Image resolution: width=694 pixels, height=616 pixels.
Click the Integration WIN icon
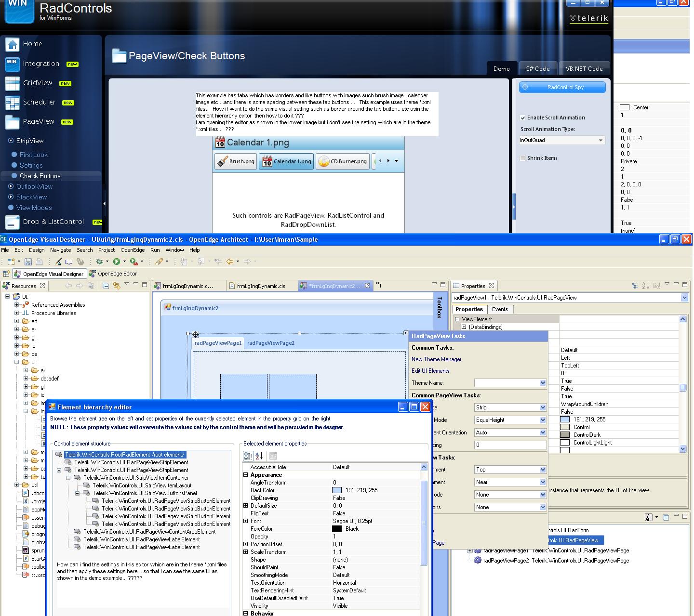pos(12,64)
